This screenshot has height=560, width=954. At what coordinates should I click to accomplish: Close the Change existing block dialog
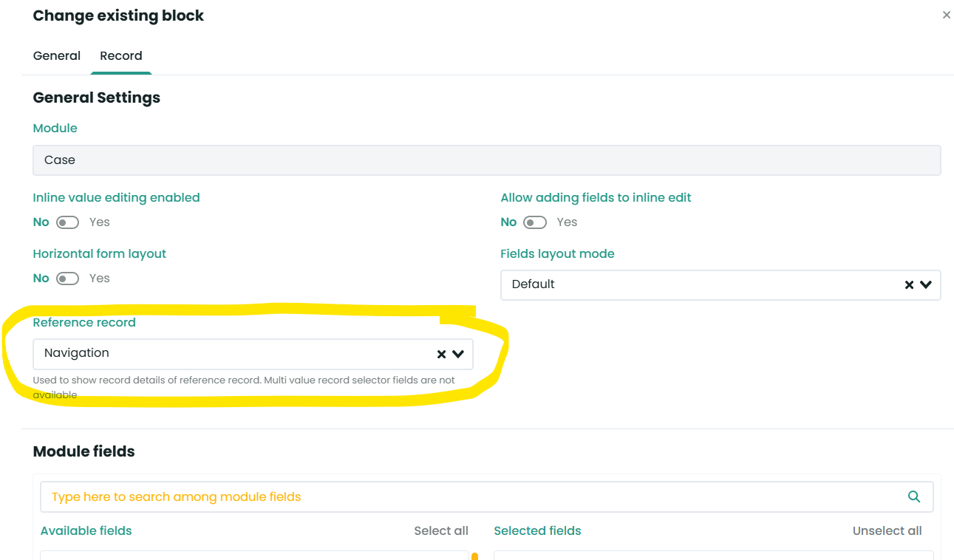point(946,15)
